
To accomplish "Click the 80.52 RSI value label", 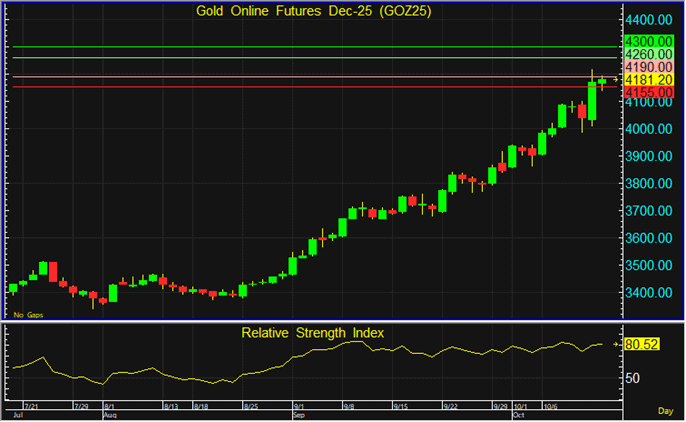I will (x=640, y=343).
